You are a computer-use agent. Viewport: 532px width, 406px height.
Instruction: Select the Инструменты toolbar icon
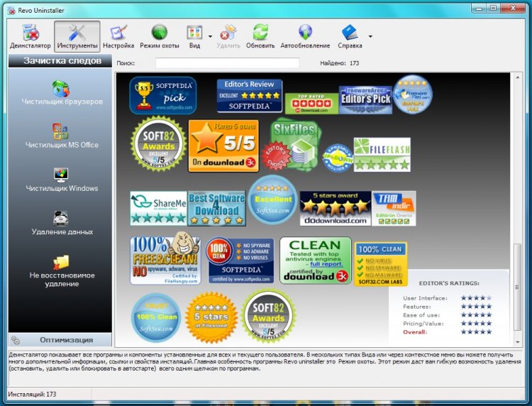(x=77, y=36)
